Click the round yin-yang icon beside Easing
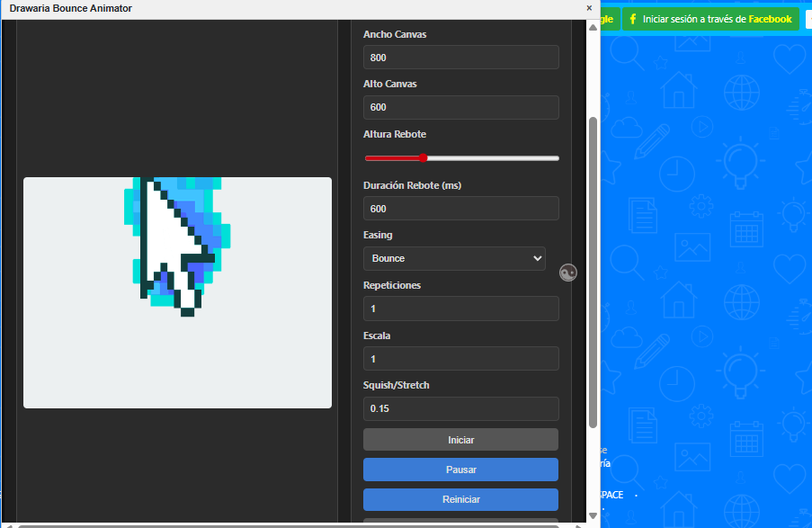The image size is (812, 528). (567, 273)
